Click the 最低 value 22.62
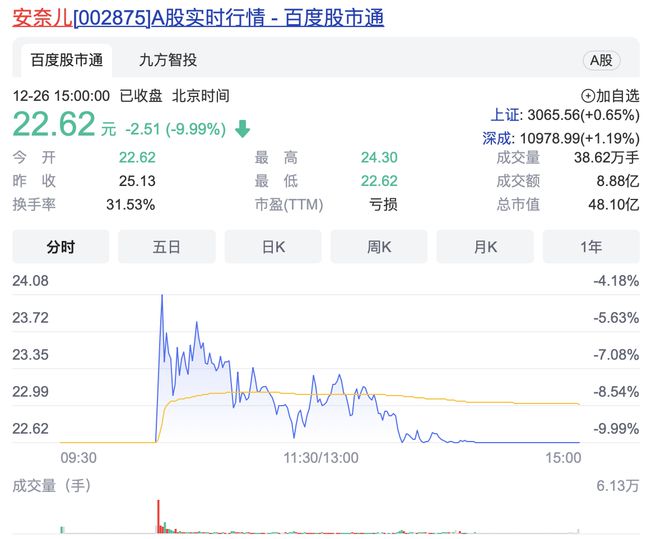This screenshot has height=539, width=660. click(x=379, y=181)
